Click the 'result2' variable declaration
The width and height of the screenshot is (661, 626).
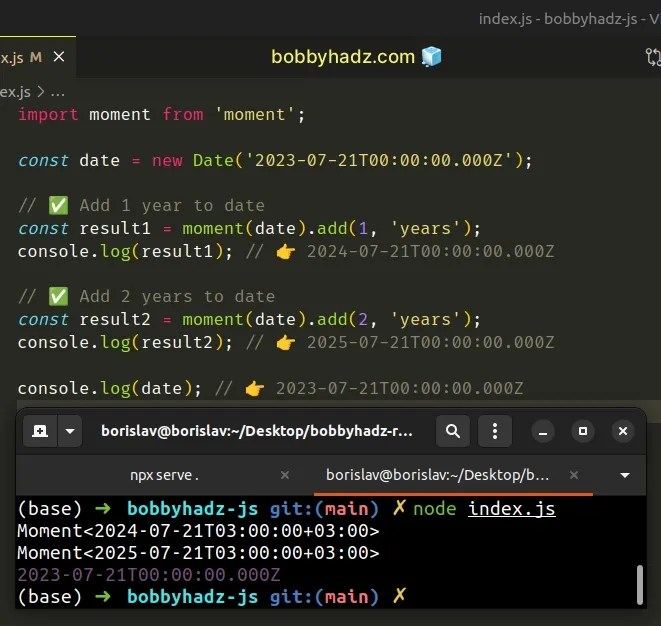coord(115,320)
